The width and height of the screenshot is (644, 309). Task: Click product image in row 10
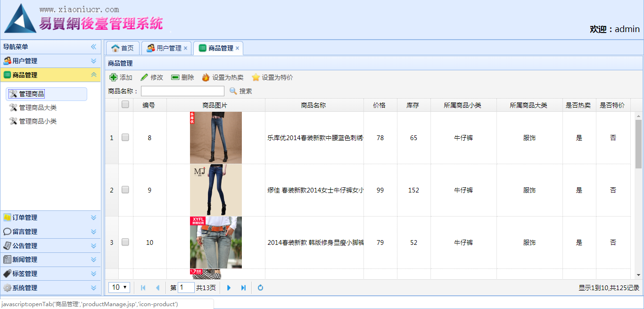[216, 242]
